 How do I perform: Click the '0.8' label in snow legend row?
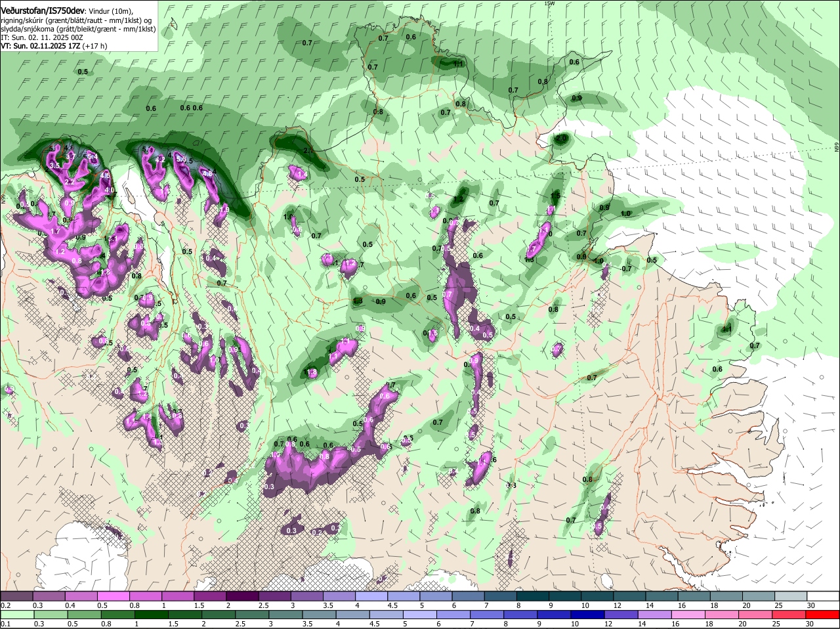click(135, 605)
